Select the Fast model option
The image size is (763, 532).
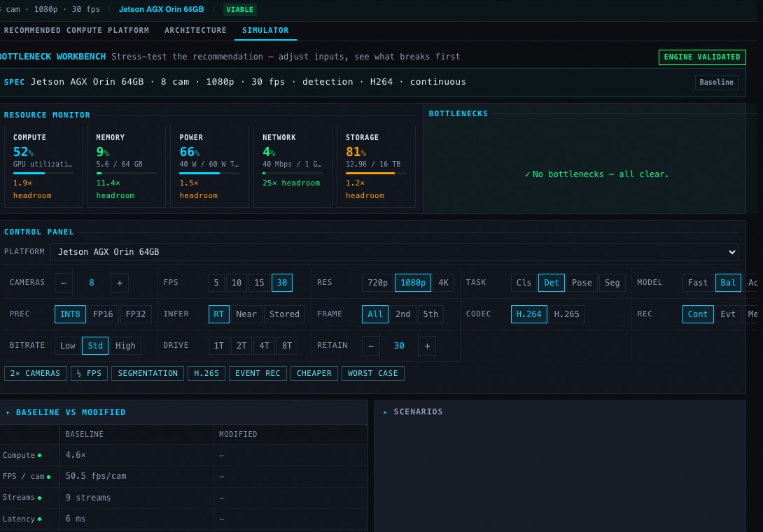[x=697, y=282]
